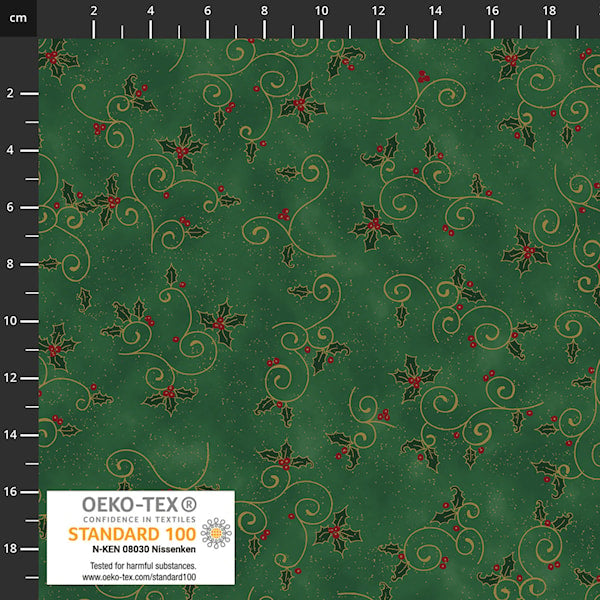Click the 8 mark on left ruler
This screenshot has width=600, height=600.
[x=10, y=264]
